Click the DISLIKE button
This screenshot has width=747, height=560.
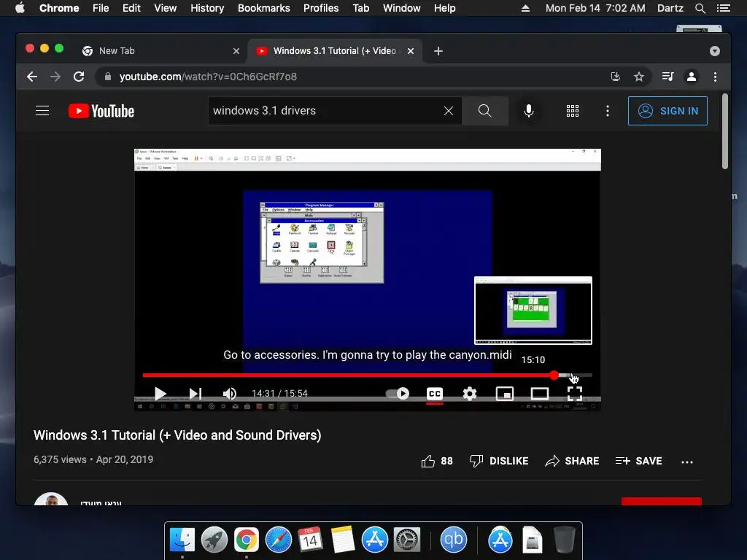tap(499, 461)
